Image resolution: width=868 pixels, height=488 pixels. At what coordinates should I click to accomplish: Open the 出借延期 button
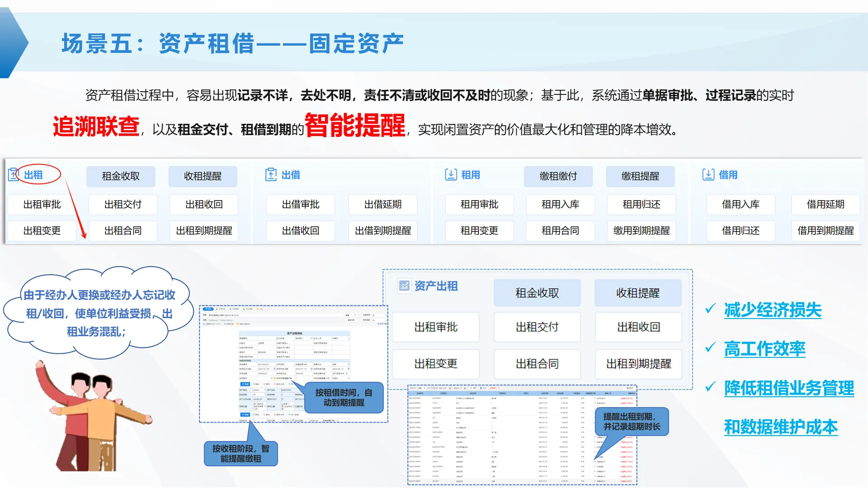pyautogui.click(x=383, y=205)
